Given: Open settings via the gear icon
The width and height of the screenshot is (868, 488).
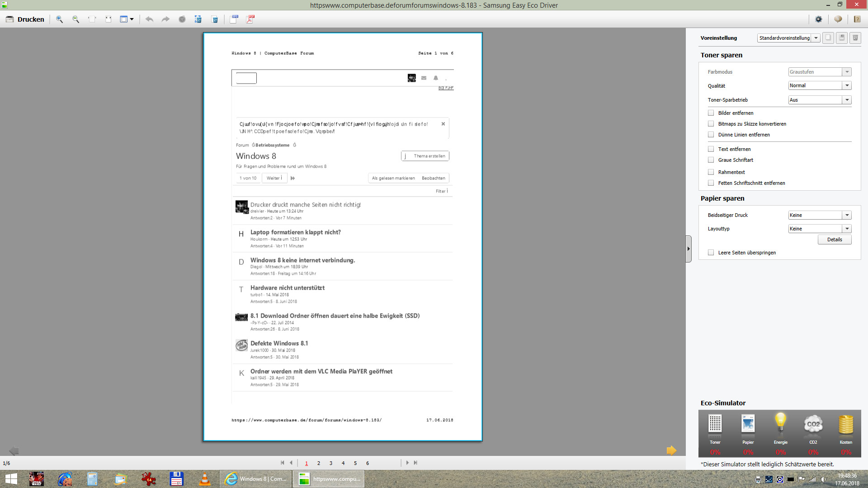Looking at the screenshot, I should tap(818, 19).
